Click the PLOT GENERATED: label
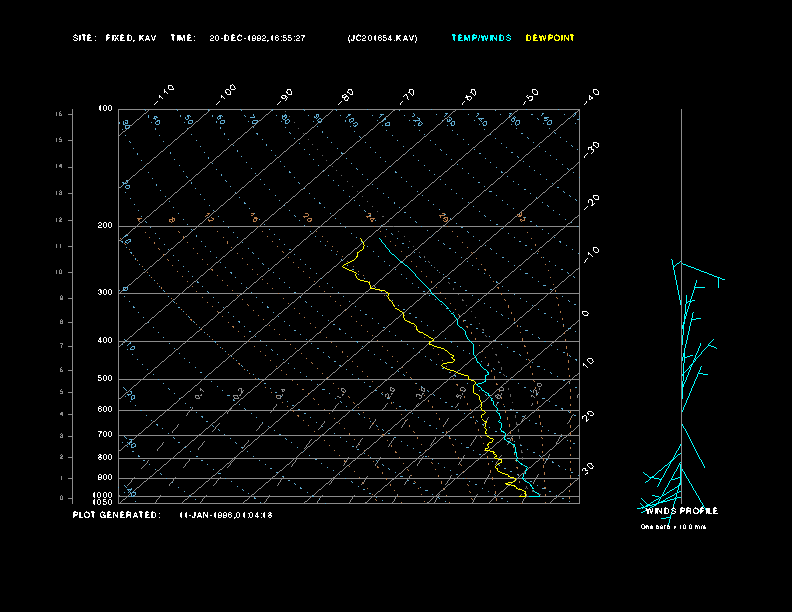This screenshot has height=612, width=792. (117, 515)
